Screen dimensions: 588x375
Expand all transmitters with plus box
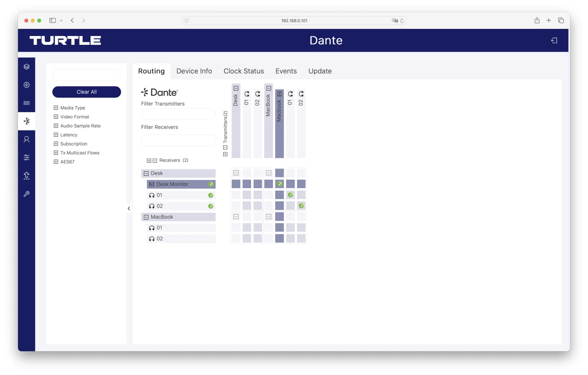click(x=225, y=154)
